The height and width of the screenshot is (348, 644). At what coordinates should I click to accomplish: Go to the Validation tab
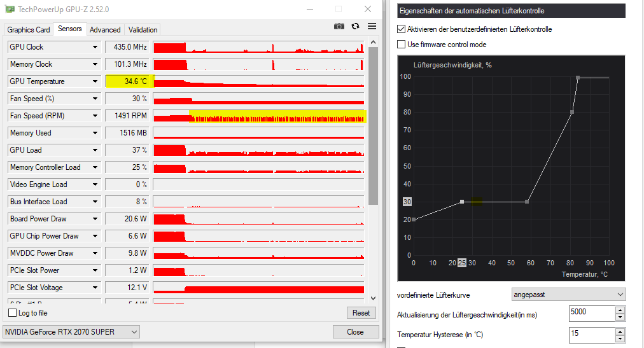coord(143,29)
